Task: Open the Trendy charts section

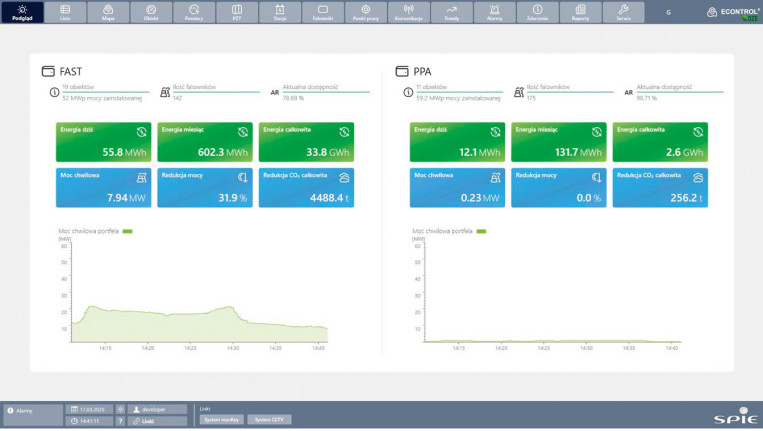Action: 452,12
